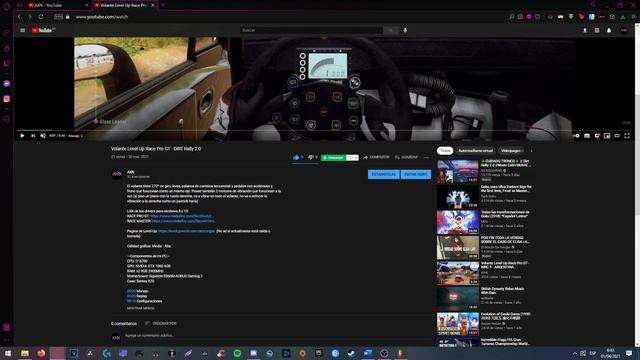Open the Windows Start menu
The width and height of the screenshot is (640, 360).
click(x=8, y=353)
